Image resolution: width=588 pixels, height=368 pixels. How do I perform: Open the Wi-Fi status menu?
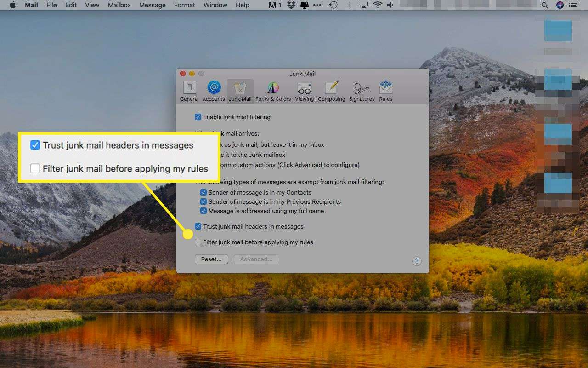[x=378, y=6]
